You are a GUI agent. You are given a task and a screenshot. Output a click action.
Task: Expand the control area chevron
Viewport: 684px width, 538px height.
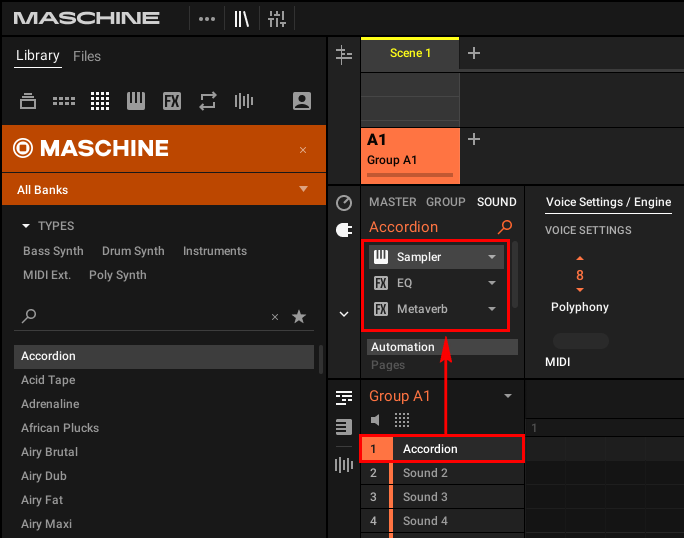[344, 314]
